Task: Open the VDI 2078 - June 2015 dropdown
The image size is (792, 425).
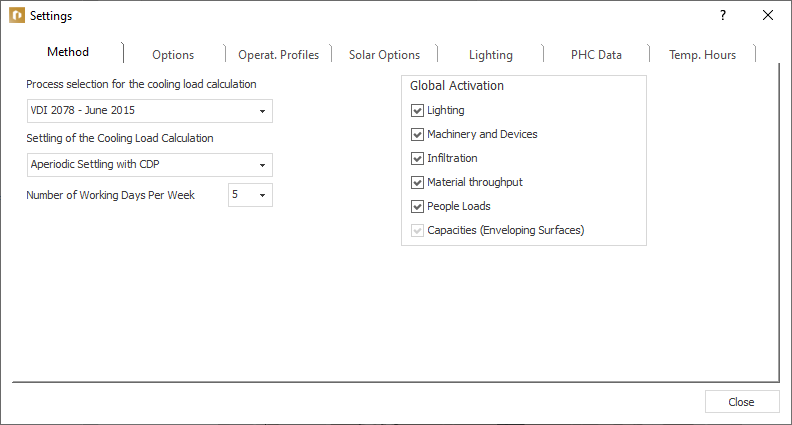Action: pyautogui.click(x=150, y=111)
